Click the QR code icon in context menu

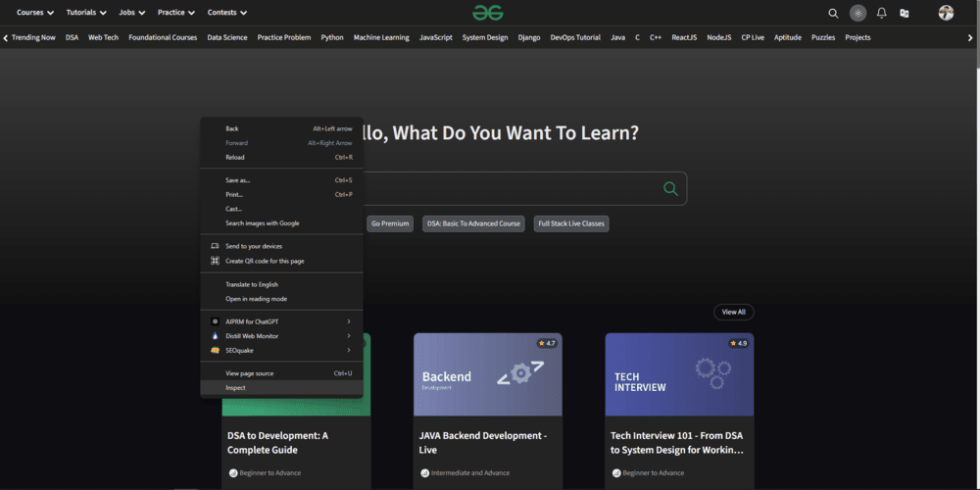point(215,261)
